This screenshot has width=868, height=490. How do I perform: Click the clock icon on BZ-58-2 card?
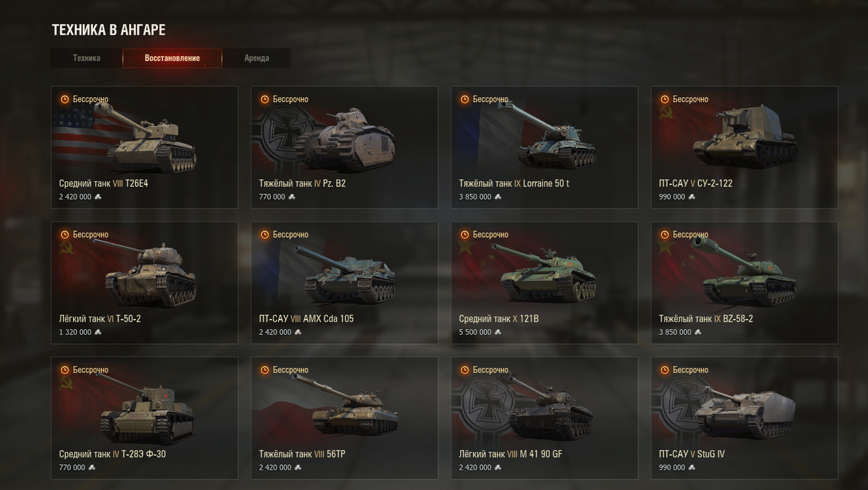(x=664, y=235)
